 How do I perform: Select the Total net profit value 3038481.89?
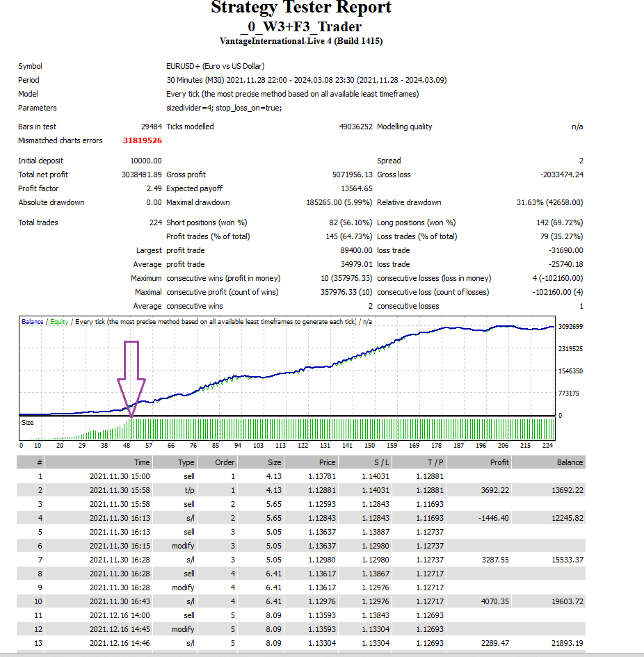point(141,175)
